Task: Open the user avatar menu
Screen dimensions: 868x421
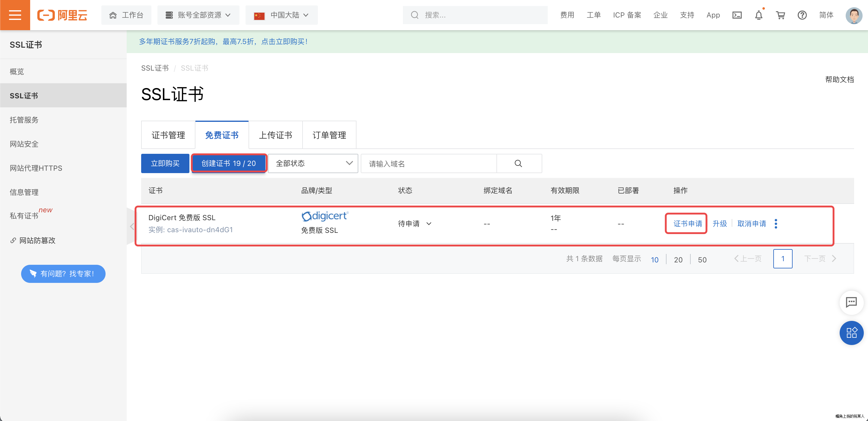Action: pos(854,15)
